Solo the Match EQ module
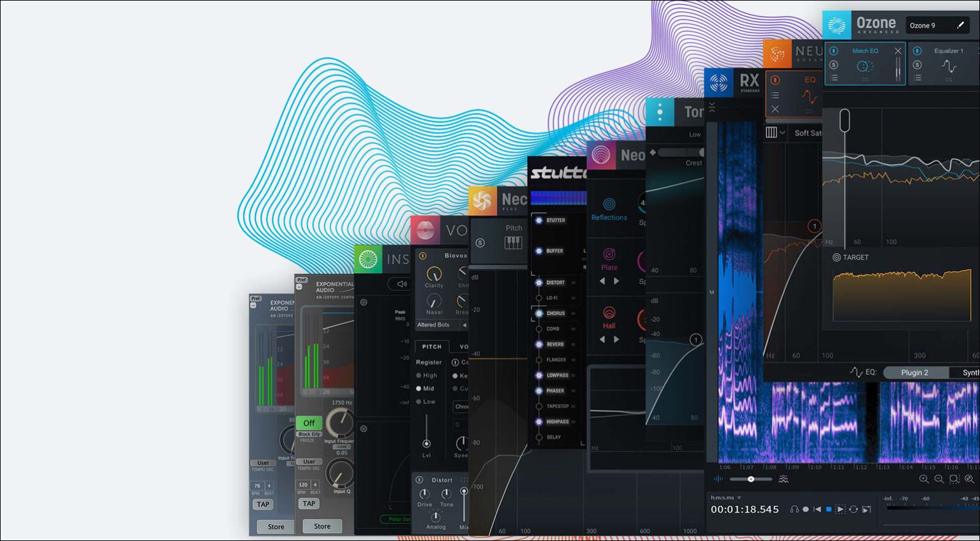This screenshot has width=980, height=541. tap(834, 65)
